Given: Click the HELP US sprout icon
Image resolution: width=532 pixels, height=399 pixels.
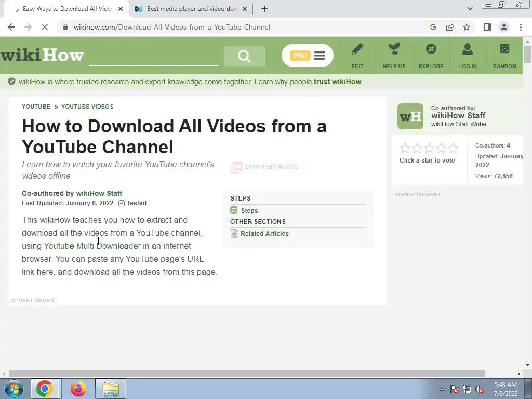Looking at the screenshot, I should click(394, 49).
